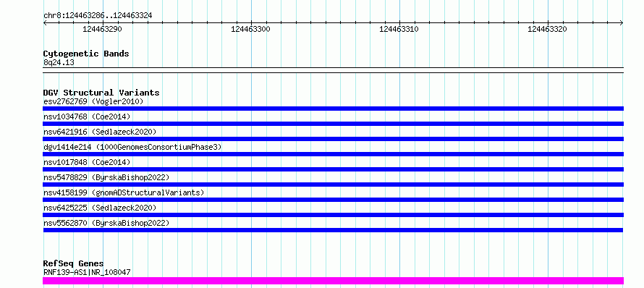Select the blue bar under nsv5478829
This screenshot has height=288, width=644.
(x=333, y=185)
